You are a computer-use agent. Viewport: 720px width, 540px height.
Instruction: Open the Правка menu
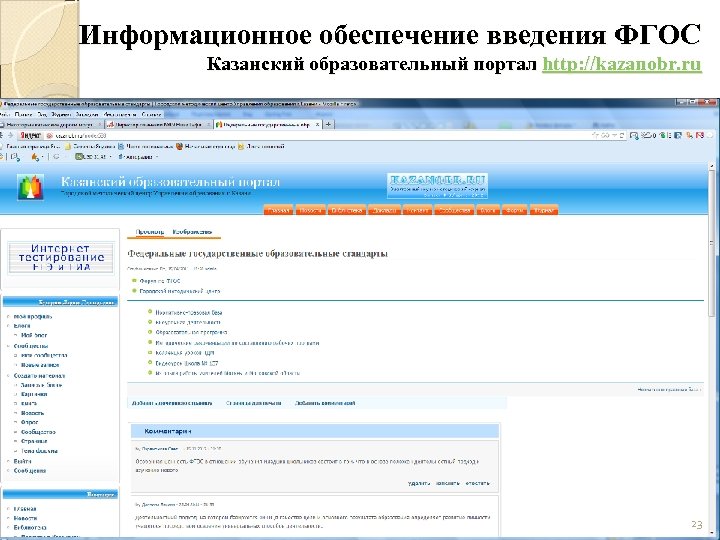[23, 114]
